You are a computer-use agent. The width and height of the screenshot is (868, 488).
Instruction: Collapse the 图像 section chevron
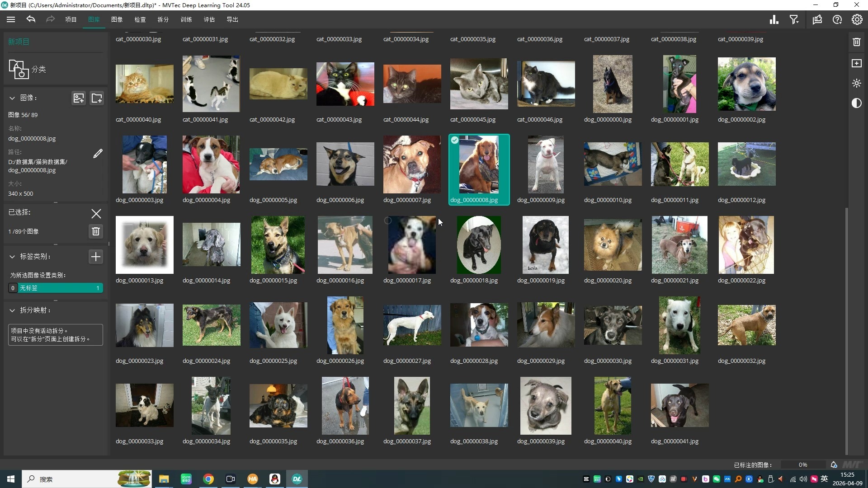point(12,98)
